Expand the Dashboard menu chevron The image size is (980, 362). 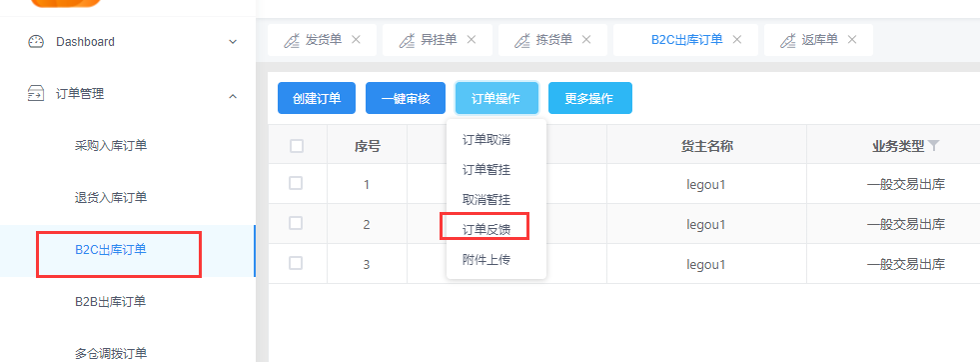pos(233,42)
